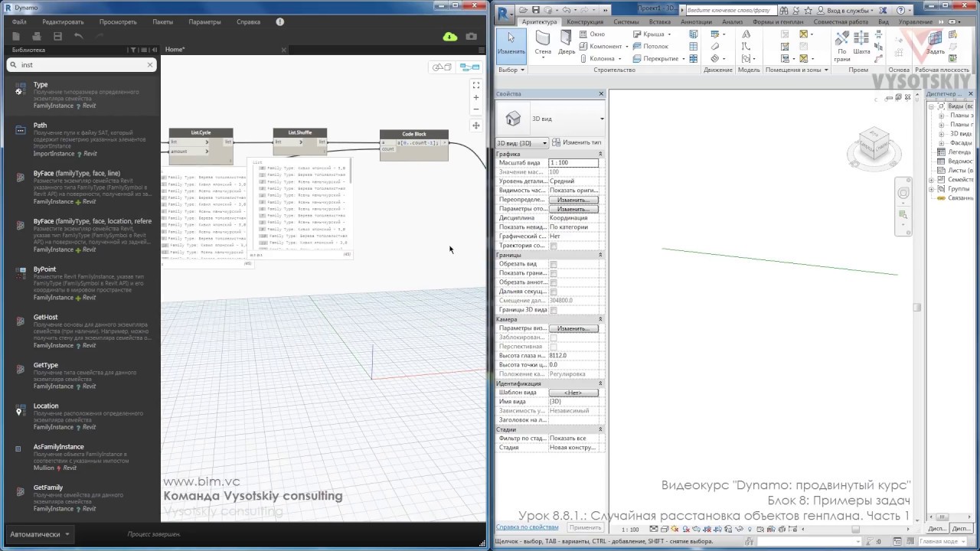
Task: Zoom to fit in the Dynamo canvas
Action: point(475,85)
